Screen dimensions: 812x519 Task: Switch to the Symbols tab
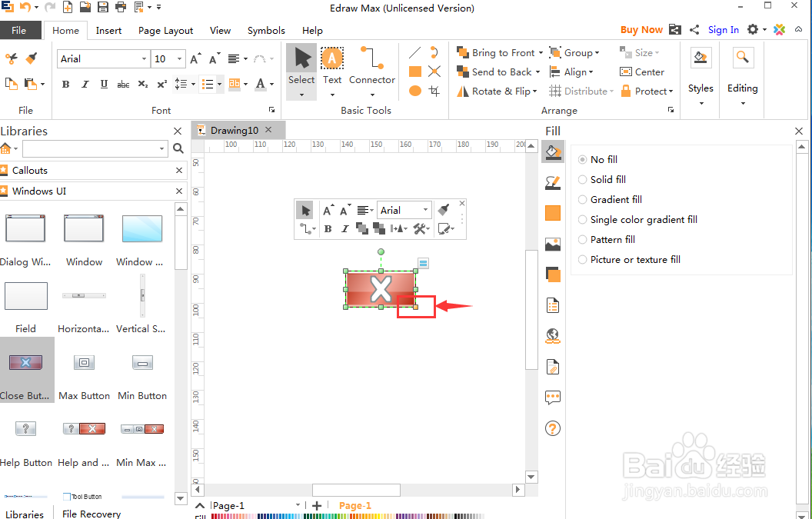(266, 31)
